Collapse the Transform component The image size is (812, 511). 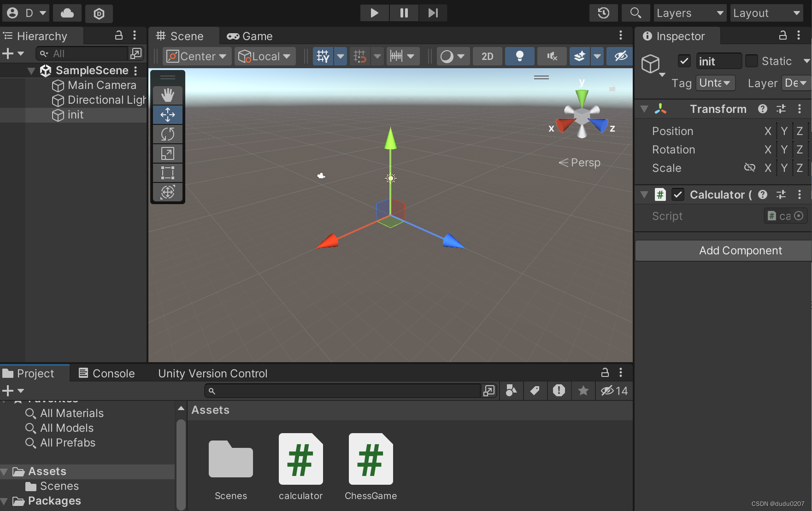644,109
